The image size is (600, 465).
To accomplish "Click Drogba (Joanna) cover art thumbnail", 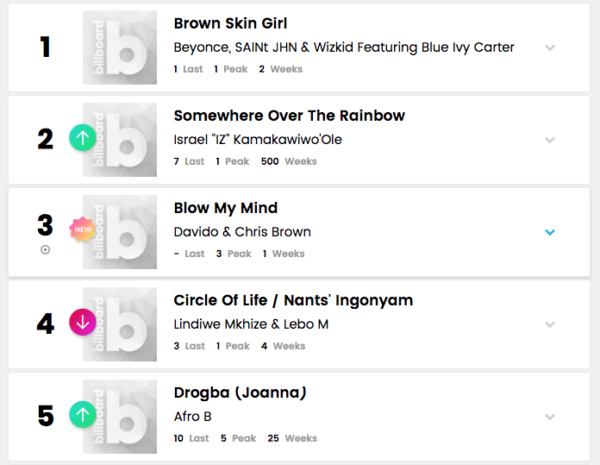I will click(120, 415).
